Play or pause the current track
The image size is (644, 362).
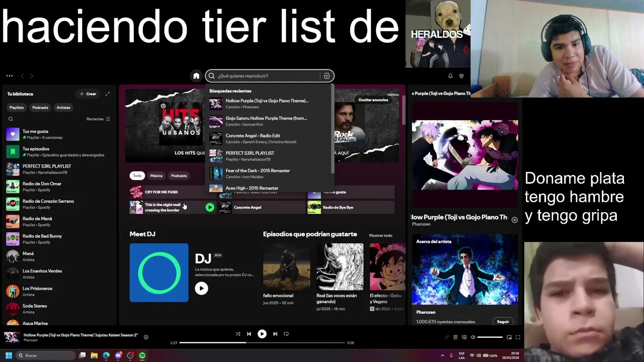click(262, 334)
